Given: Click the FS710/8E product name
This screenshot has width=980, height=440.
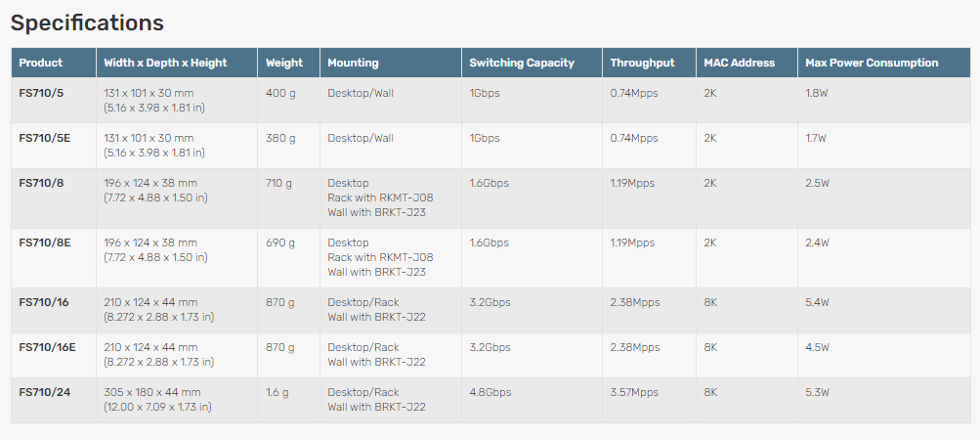Looking at the screenshot, I should [x=45, y=242].
